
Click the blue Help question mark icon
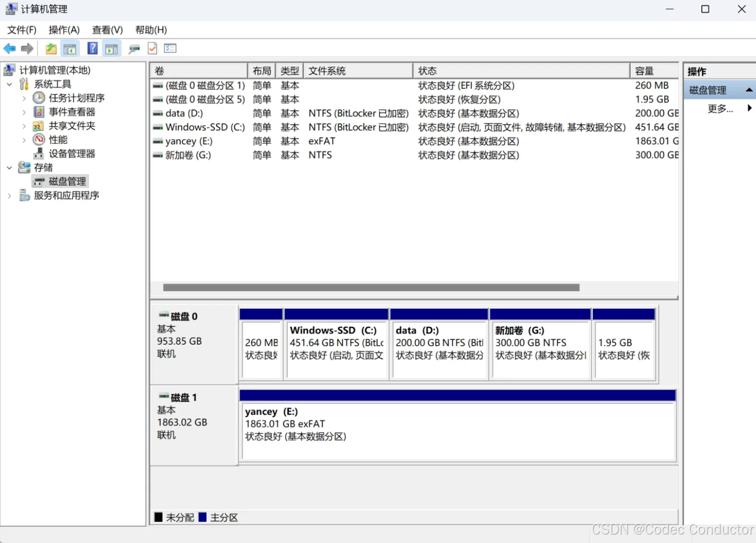point(92,48)
